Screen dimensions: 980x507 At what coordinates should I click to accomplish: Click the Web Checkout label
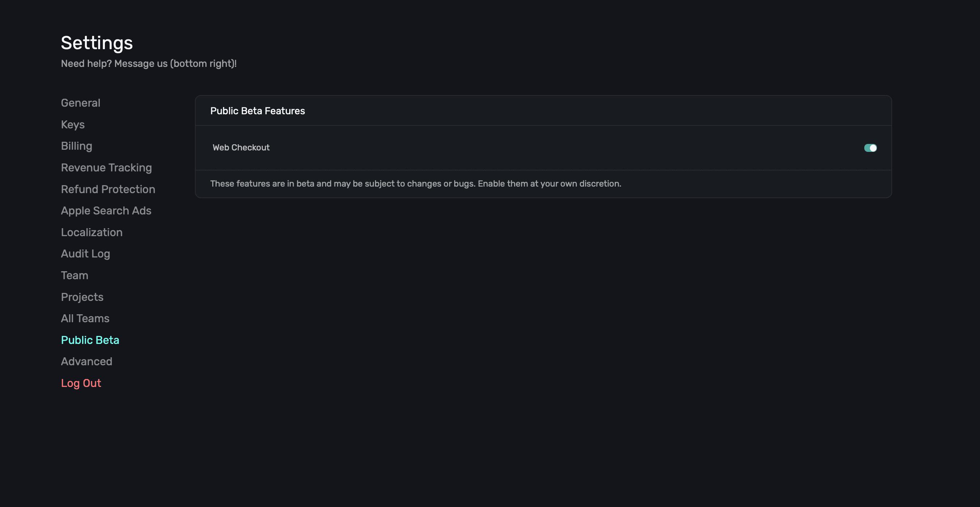pyautogui.click(x=241, y=148)
